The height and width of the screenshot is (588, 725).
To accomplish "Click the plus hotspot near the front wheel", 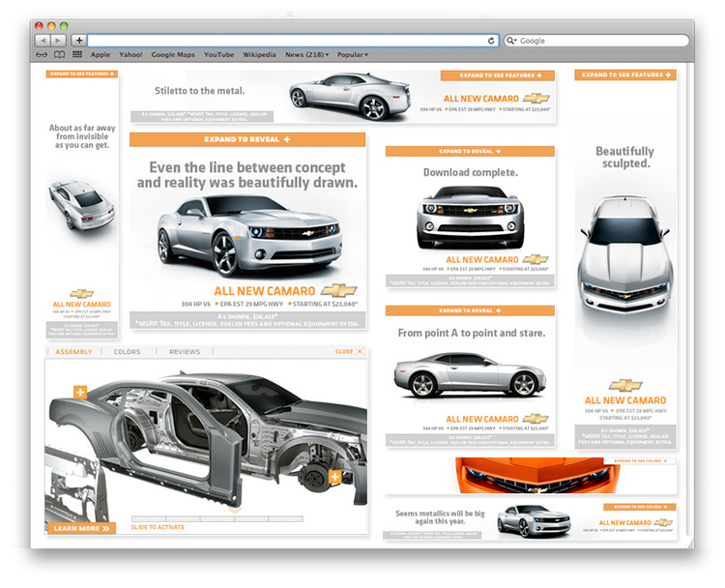I will point(334,477).
